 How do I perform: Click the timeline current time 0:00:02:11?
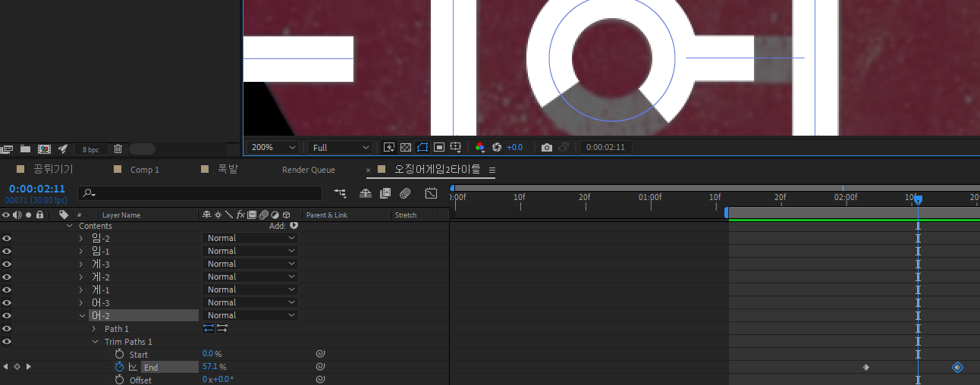click(x=37, y=189)
